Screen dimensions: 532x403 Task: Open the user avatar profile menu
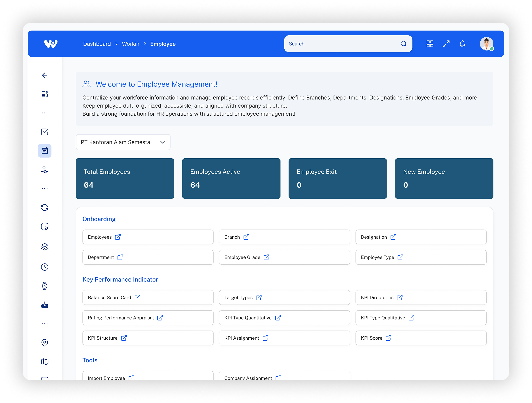point(486,44)
